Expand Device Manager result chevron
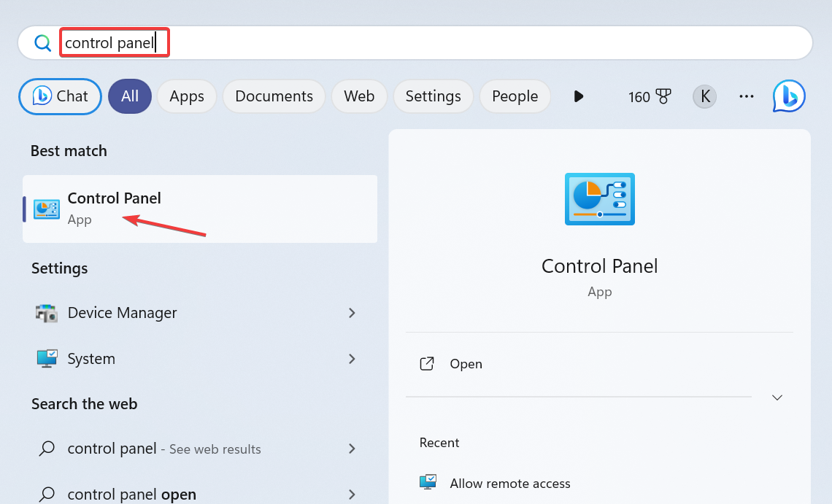832x504 pixels. click(x=352, y=313)
